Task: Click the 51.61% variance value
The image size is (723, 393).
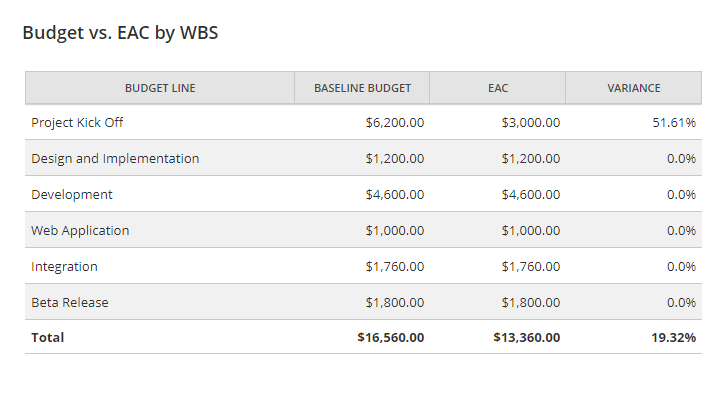Action: (674, 123)
